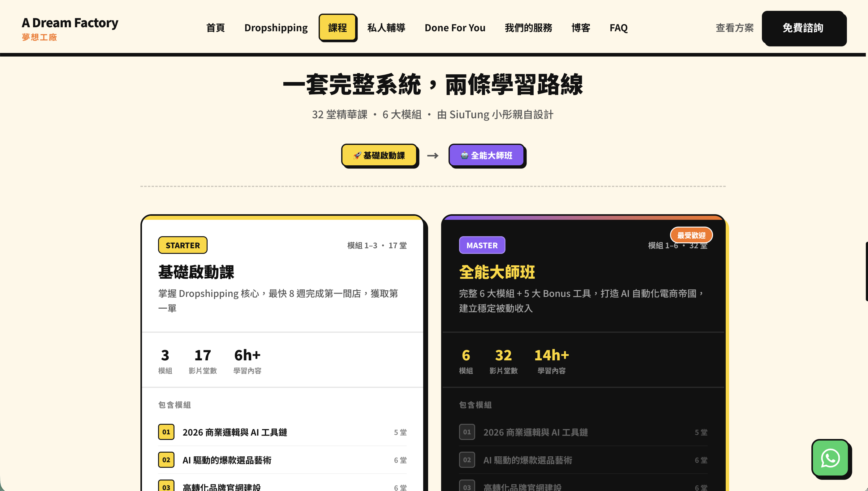Open the Dropshipping menu item
This screenshot has width=868, height=491.
(276, 28)
